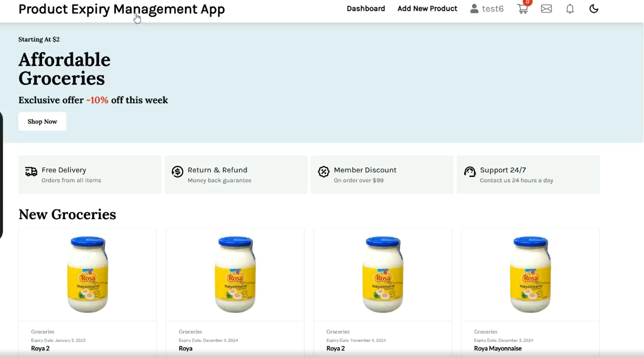Image resolution: width=644 pixels, height=357 pixels.
Task: Click the Shop Now button
Action: [x=42, y=121]
